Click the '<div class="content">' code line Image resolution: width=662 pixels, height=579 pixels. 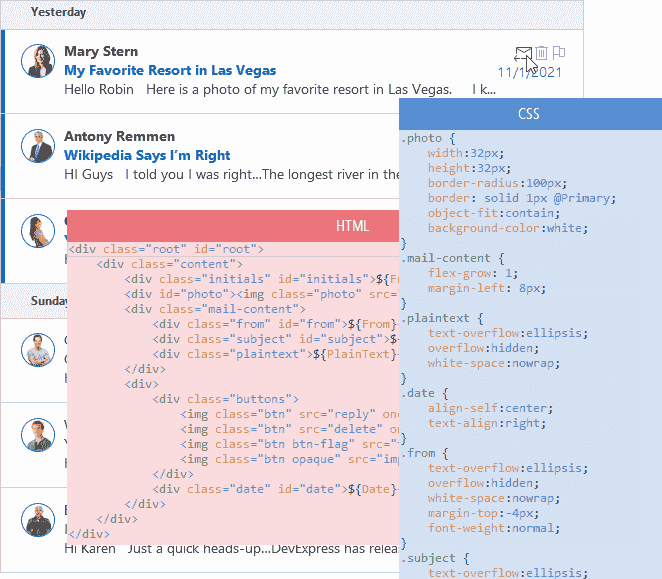(x=170, y=264)
